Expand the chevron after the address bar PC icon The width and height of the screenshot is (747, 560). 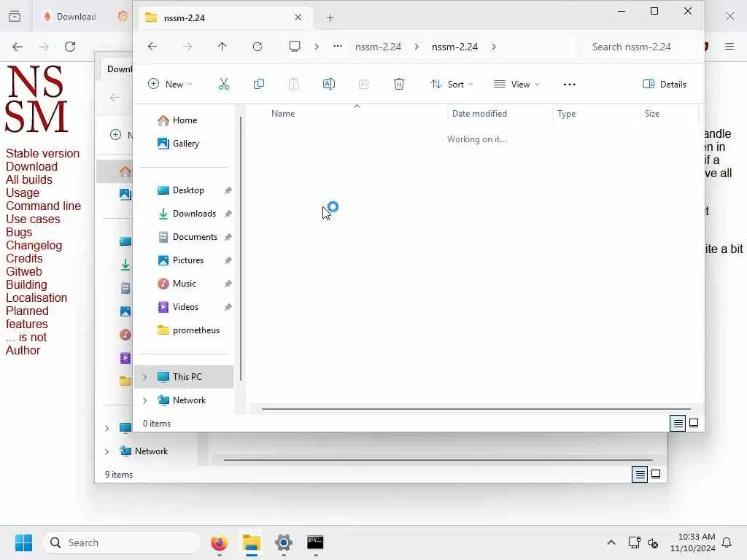coord(317,47)
